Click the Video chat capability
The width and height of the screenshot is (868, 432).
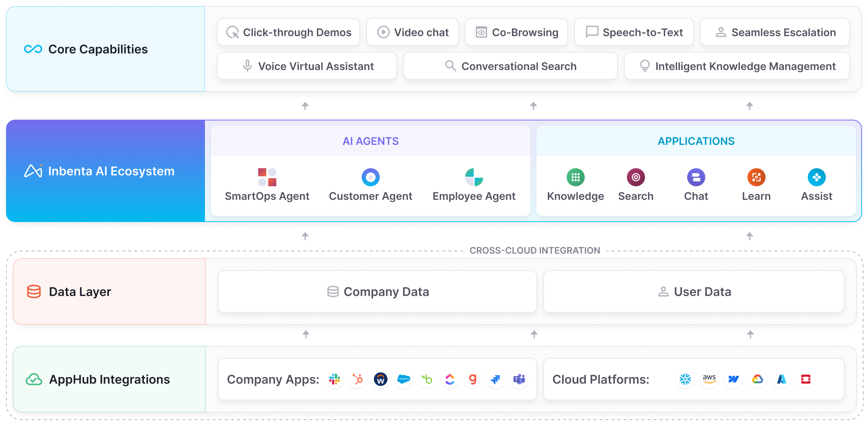(x=413, y=32)
